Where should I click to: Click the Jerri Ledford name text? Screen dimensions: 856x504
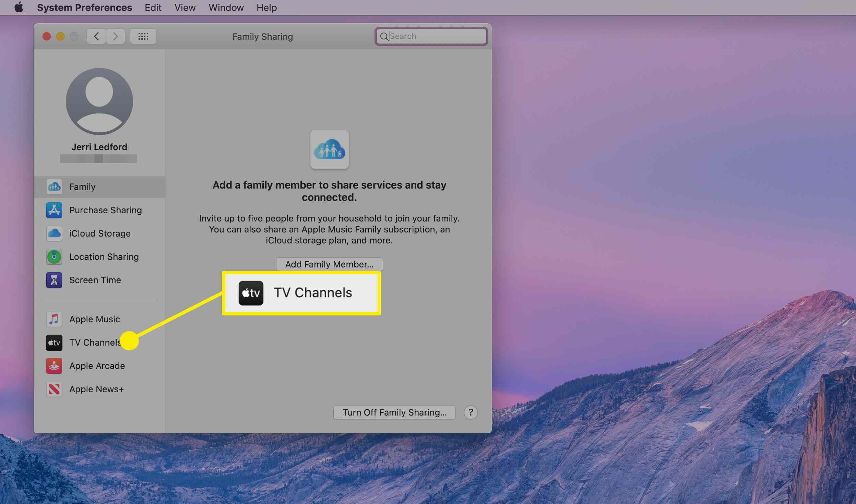click(99, 147)
